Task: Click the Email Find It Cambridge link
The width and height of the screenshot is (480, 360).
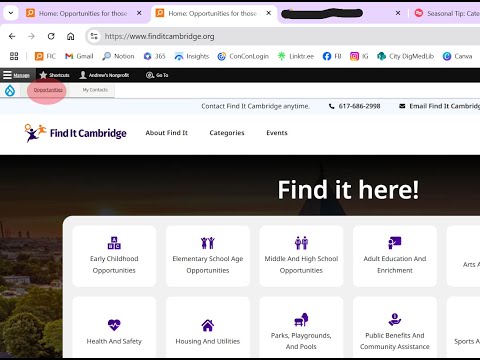Action: click(x=439, y=106)
